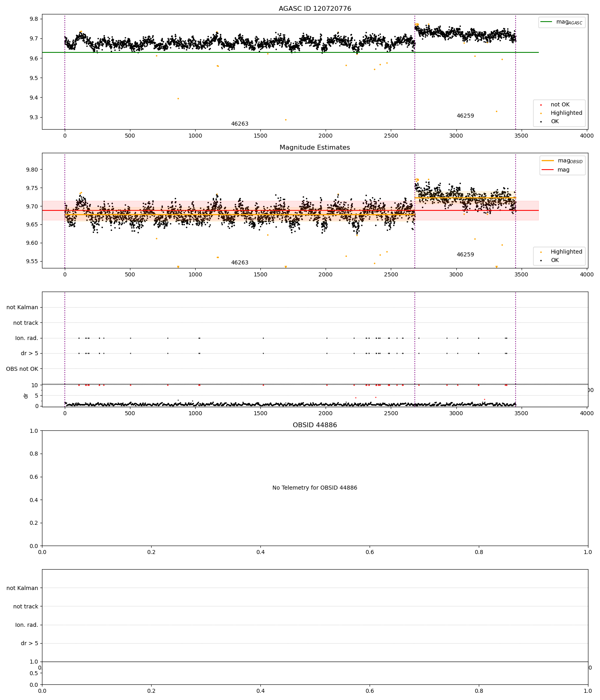Click 'dr > 5' label in the third plot
This screenshot has width=600, height=700.
30,353
